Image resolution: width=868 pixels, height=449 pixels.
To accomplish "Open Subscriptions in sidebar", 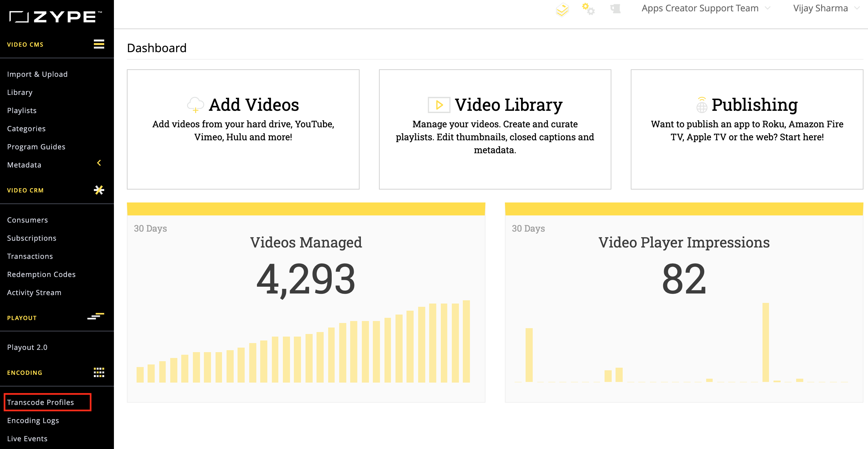I will [x=32, y=238].
